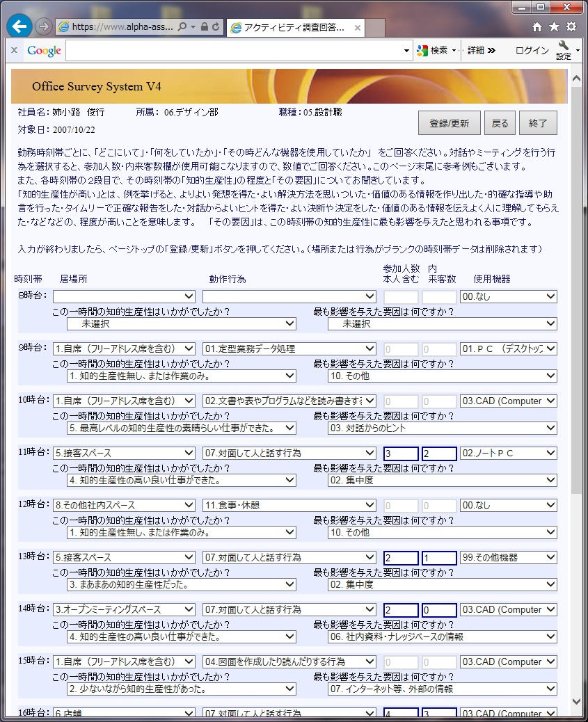This screenshot has height=722, width=588.
Task: Close the Google toolbar with X
Action: 15,50
